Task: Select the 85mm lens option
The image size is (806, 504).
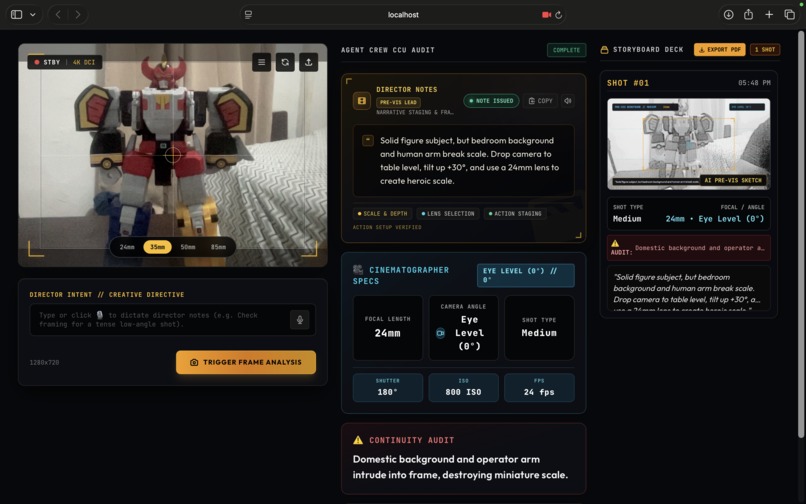Action: click(x=218, y=247)
